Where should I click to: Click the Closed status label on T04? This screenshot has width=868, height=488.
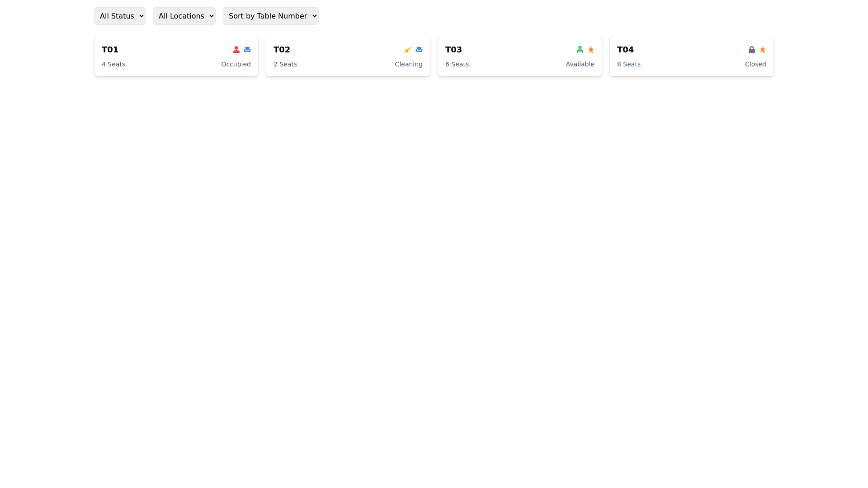[x=755, y=64]
